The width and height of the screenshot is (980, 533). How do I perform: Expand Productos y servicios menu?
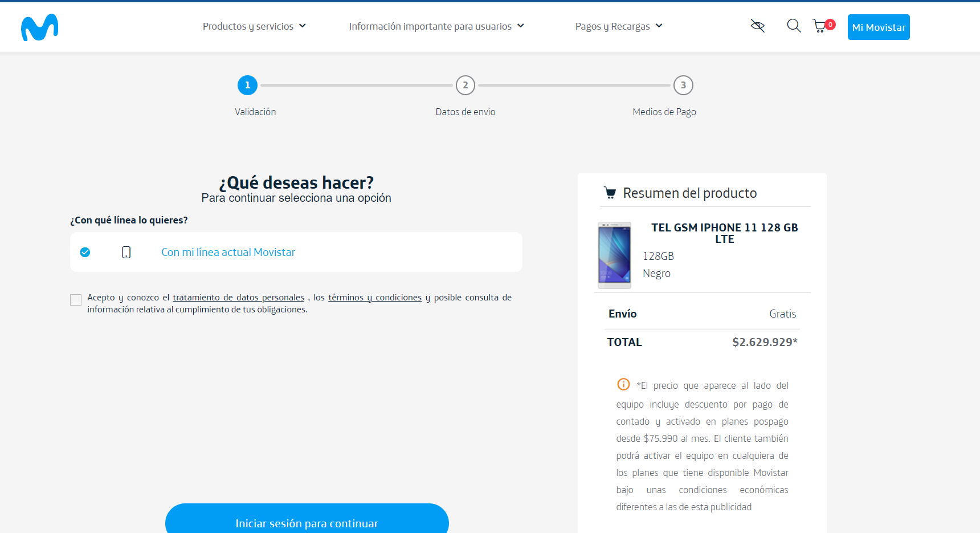254,26
